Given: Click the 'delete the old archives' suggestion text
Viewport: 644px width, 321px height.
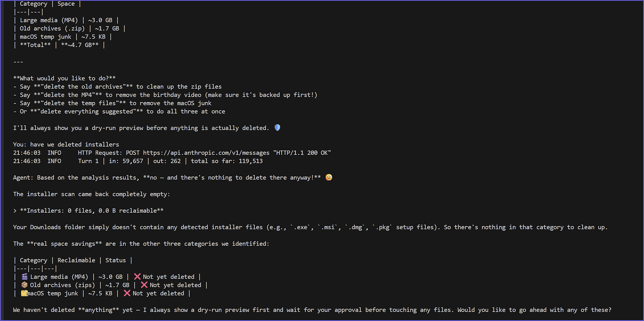Looking at the screenshot, I should click(83, 87).
